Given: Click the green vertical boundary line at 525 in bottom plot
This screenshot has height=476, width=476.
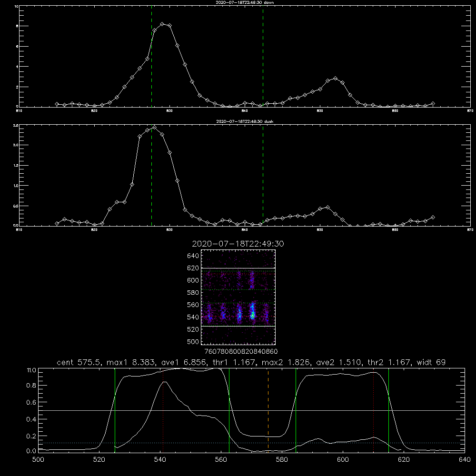Looking at the screenshot, I should (115, 410).
